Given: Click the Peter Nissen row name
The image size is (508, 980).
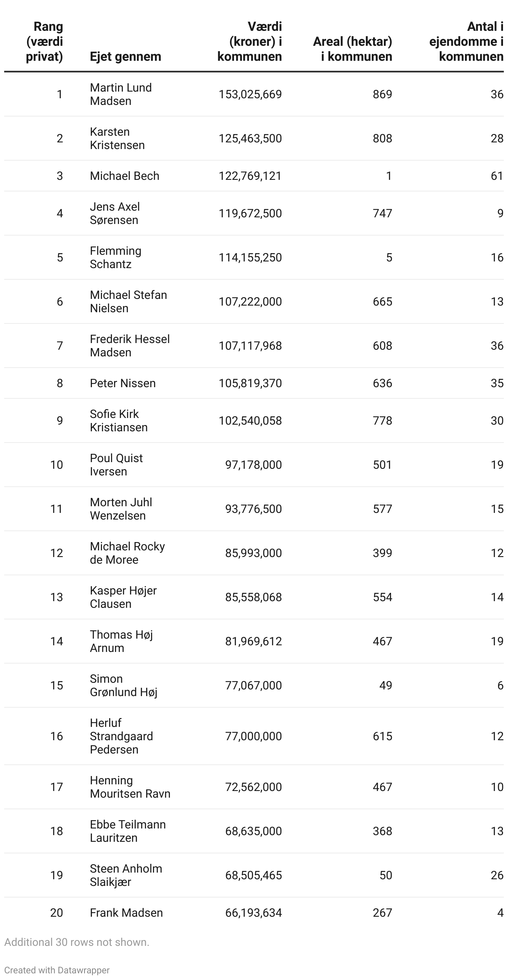Looking at the screenshot, I should (x=123, y=383).
